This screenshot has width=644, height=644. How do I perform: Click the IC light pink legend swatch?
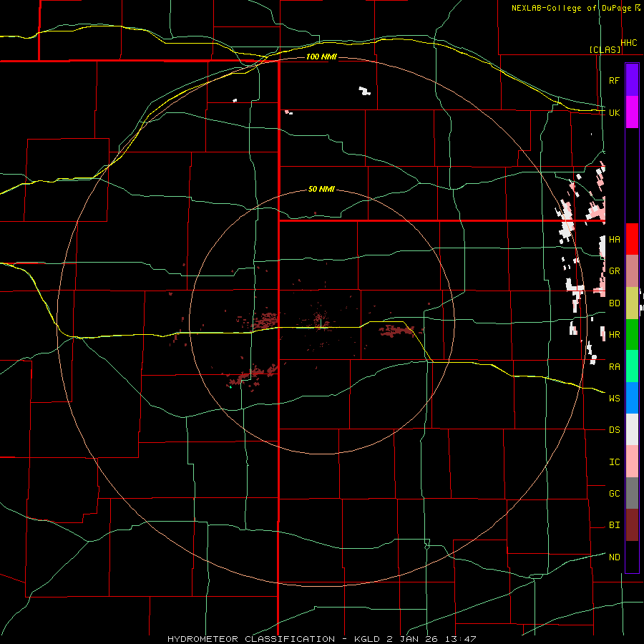[x=632, y=462]
